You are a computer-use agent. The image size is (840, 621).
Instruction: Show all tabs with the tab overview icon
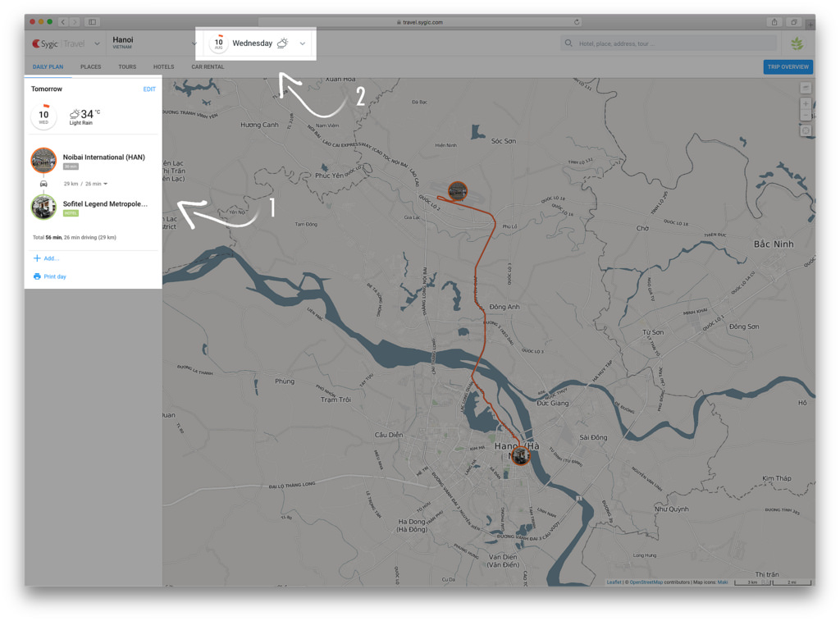tap(794, 22)
